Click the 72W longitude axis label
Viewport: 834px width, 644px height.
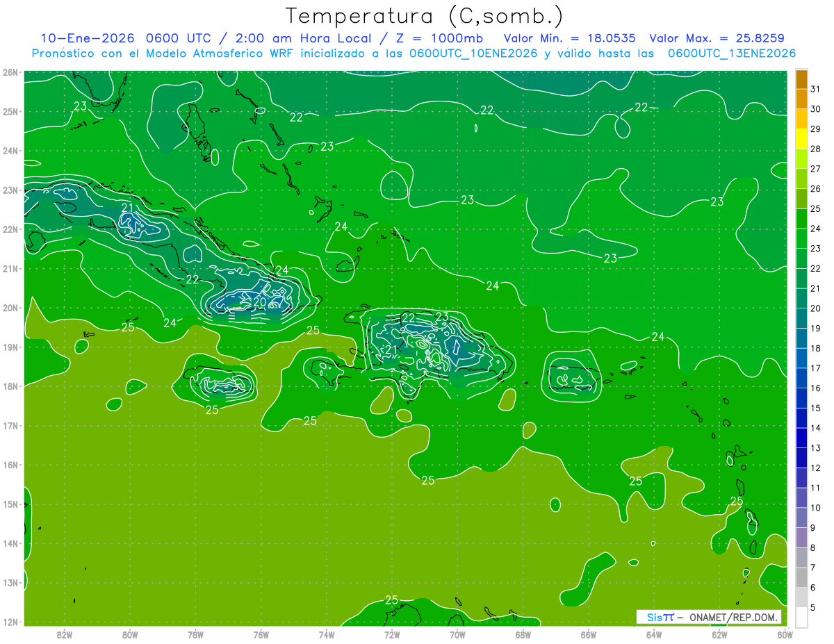point(392,634)
